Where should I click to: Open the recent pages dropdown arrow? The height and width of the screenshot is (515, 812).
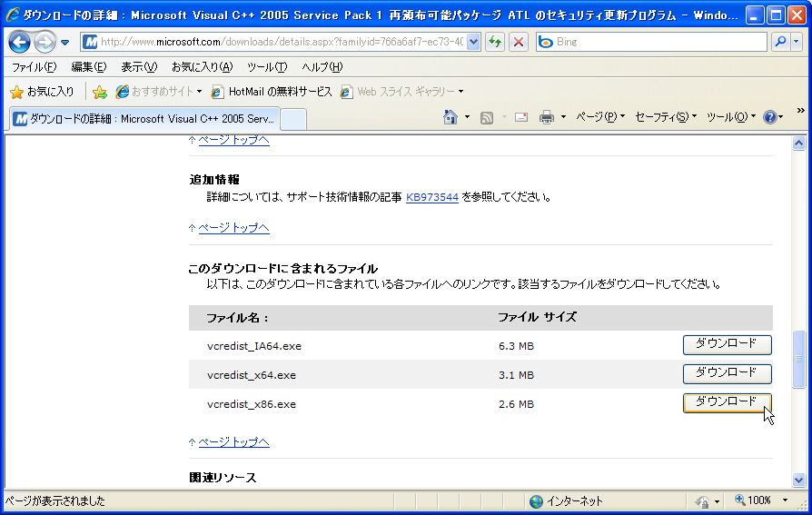pyautogui.click(x=64, y=43)
